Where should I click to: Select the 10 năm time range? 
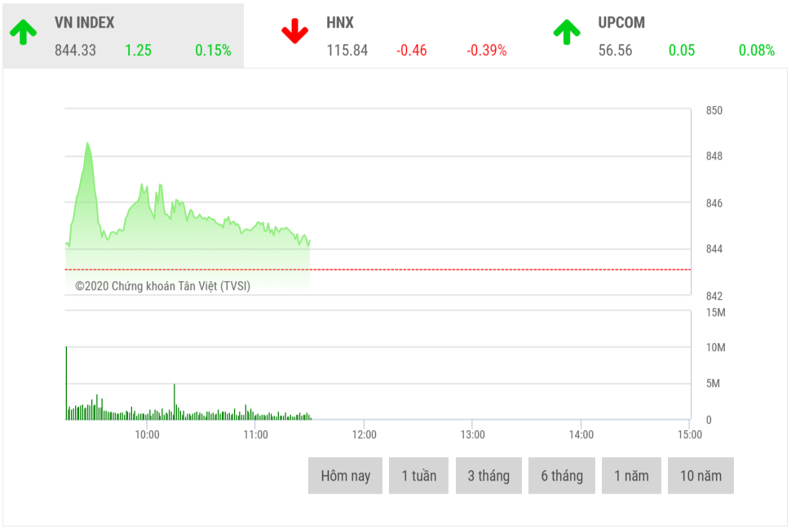(x=700, y=476)
